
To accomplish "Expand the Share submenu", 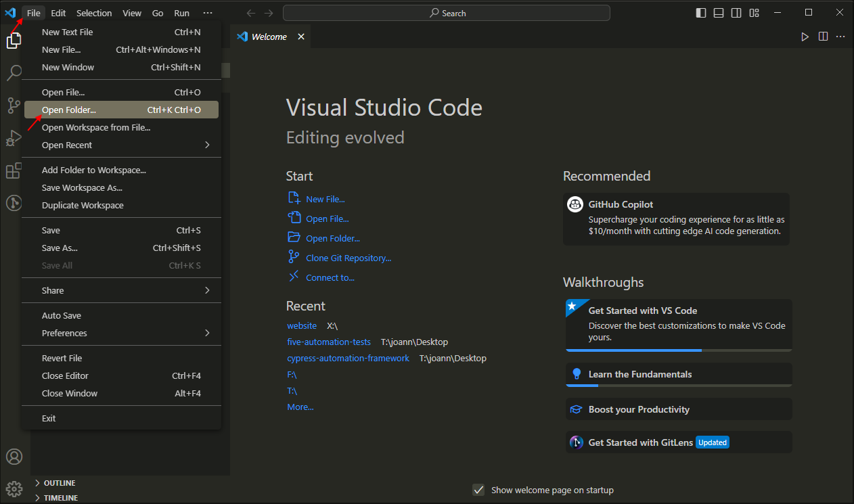I will pyautogui.click(x=122, y=290).
